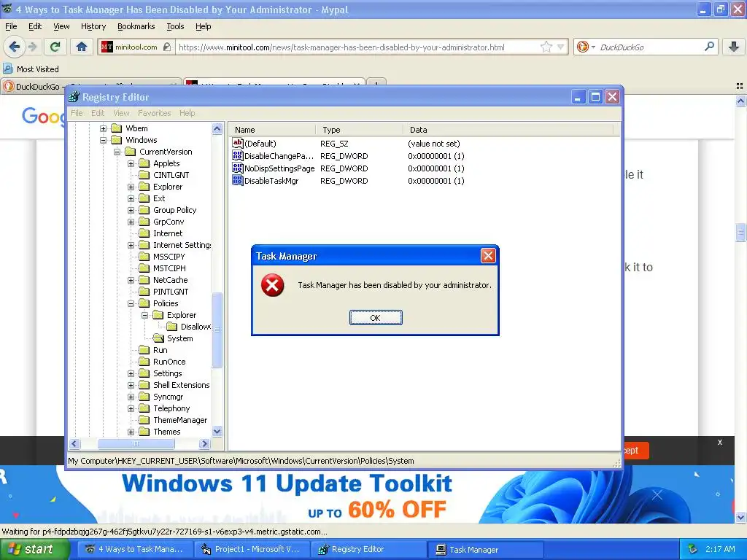Open the browser File menu

11,26
